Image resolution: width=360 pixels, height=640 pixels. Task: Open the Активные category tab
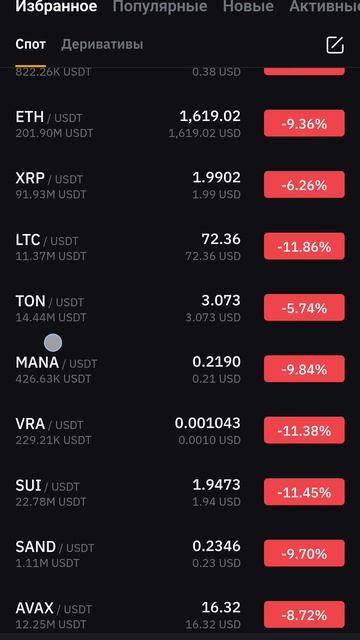tap(325, 6)
